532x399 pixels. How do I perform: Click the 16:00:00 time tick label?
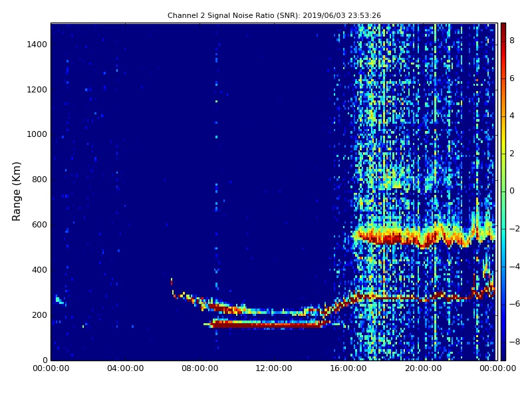[x=348, y=368]
